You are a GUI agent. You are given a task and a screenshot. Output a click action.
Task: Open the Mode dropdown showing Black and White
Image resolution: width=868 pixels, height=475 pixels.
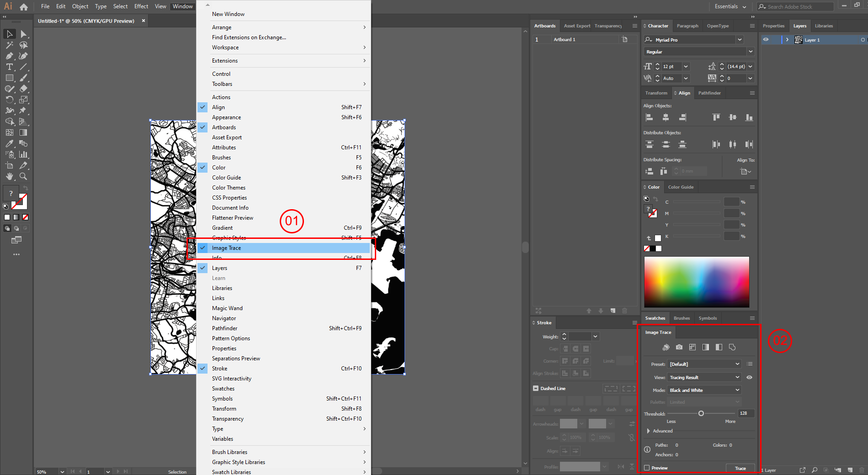[x=704, y=390]
